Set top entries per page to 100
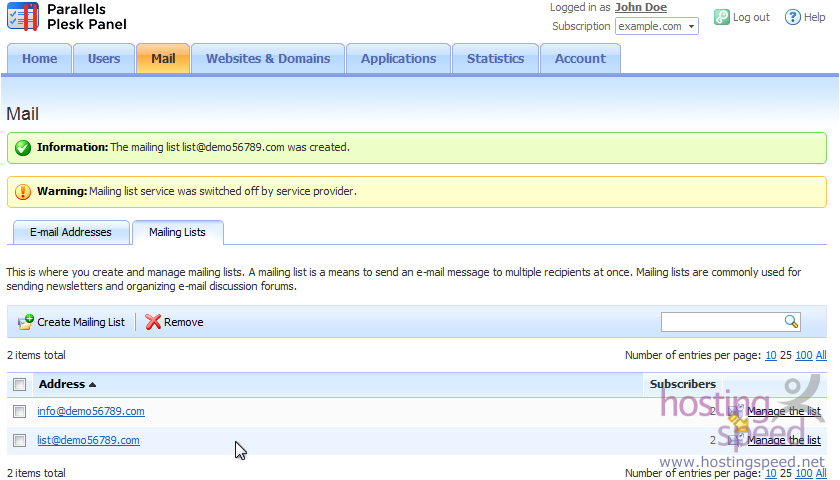Image resolution: width=840 pixels, height=480 pixels. (804, 355)
